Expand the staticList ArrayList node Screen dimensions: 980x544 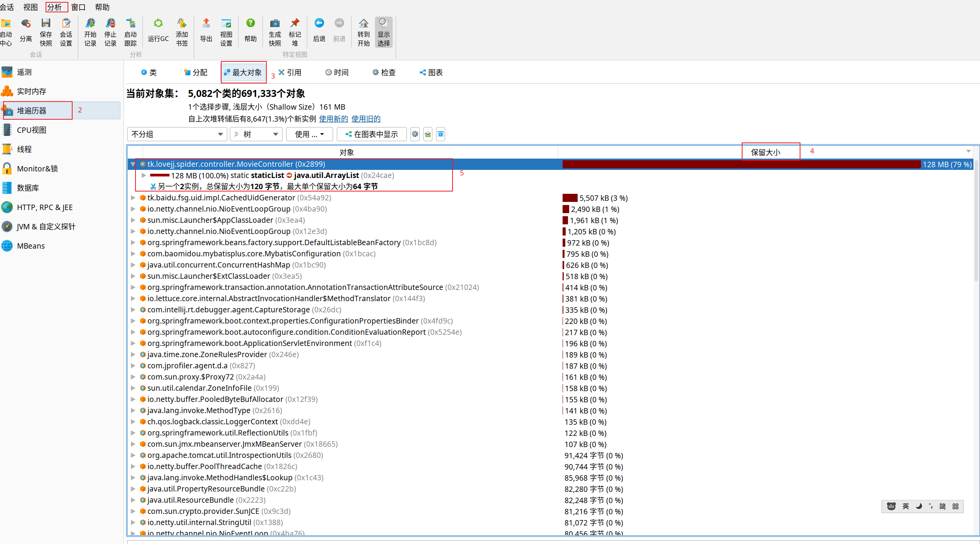point(144,175)
